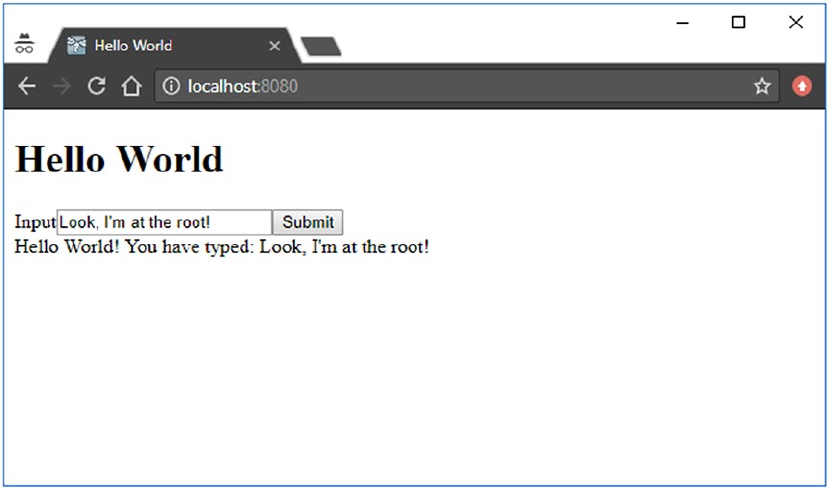Screen dimensions: 829x489
Task: Close the browser window
Action: [x=796, y=22]
